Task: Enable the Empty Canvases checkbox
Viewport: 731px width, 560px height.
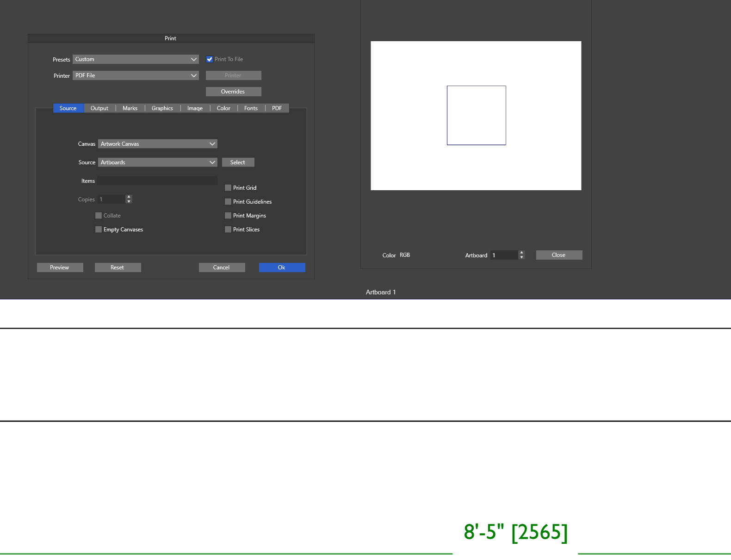Action: 99,230
